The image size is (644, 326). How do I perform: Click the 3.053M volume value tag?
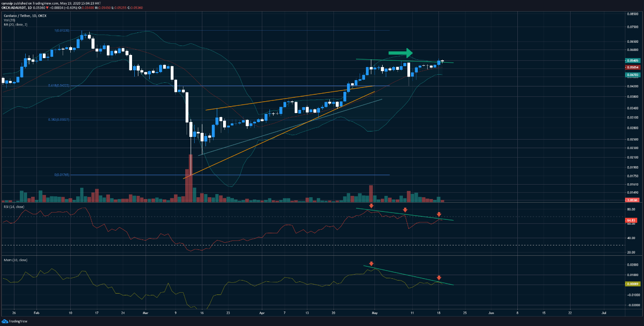(633, 199)
